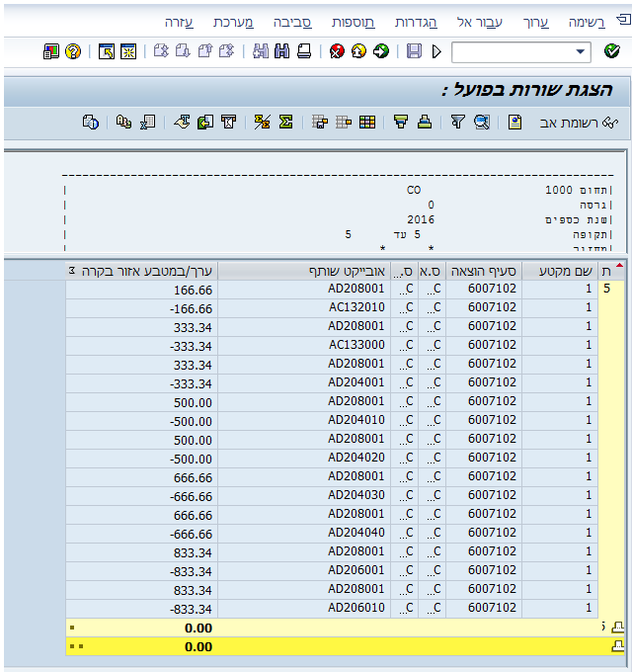Click the Save diskette icon
This screenshot has height=672, width=632.
click(x=414, y=51)
